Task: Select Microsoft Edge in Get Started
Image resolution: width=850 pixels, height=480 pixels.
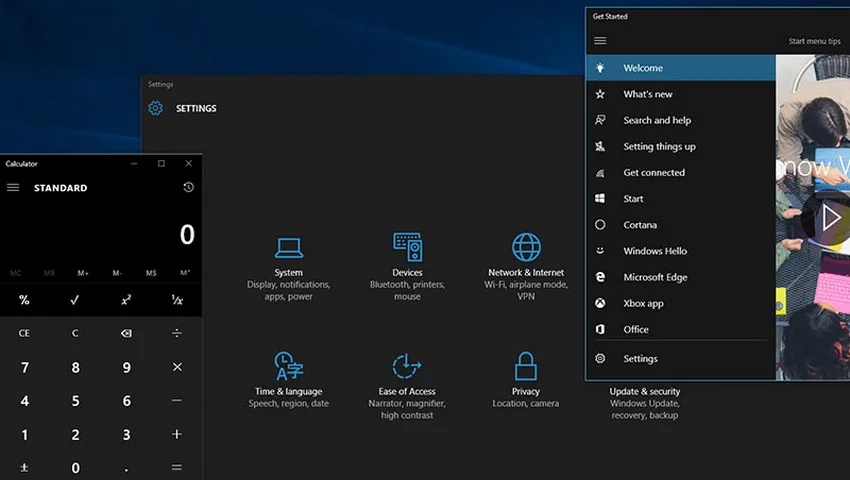Action: [x=681, y=277]
